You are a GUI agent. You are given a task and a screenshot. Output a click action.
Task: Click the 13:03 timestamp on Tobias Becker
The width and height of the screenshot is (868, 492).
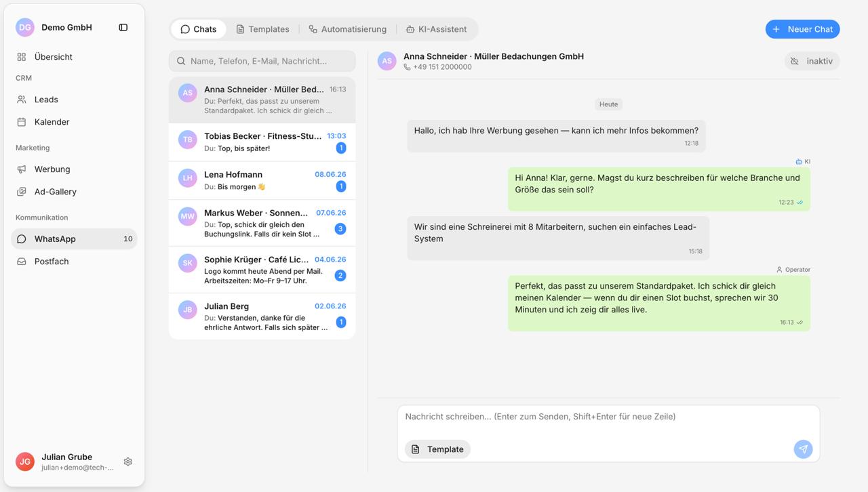pyautogui.click(x=336, y=136)
